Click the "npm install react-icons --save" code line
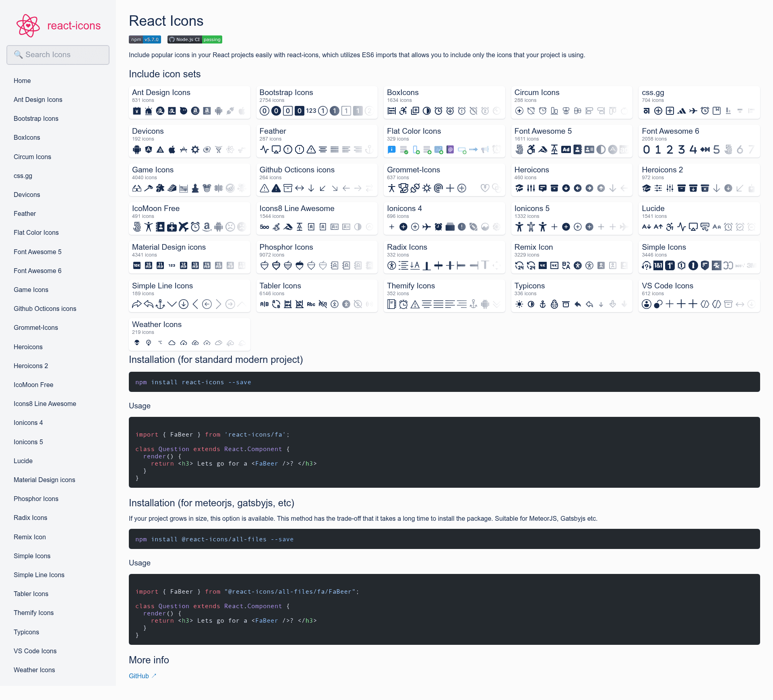Viewport: 773px width, 700px height. click(193, 382)
